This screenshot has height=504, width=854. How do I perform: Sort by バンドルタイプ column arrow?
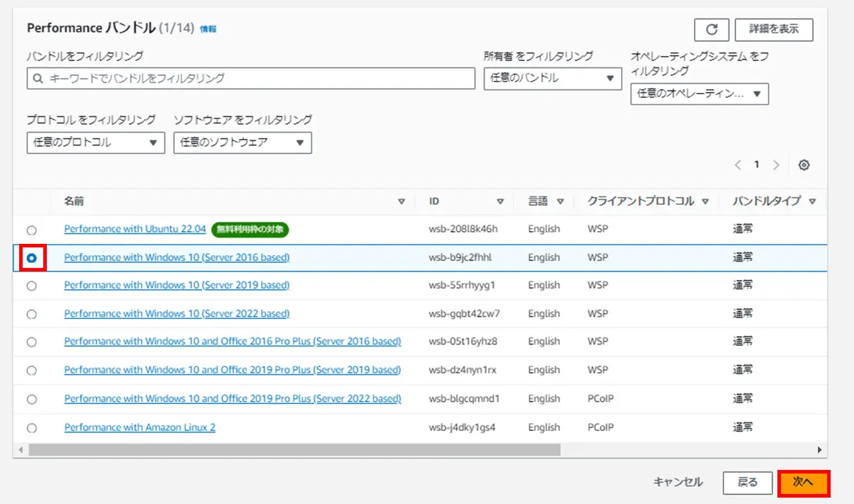click(x=812, y=201)
